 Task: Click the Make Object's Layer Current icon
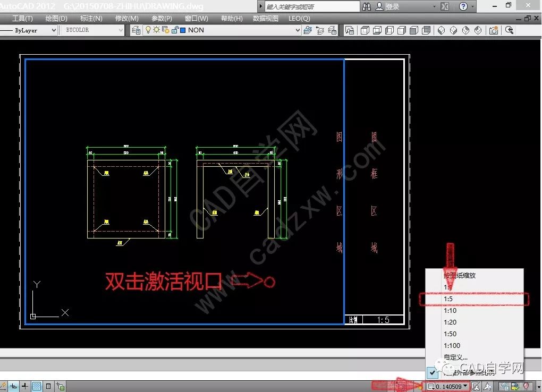[x=307, y=30]
